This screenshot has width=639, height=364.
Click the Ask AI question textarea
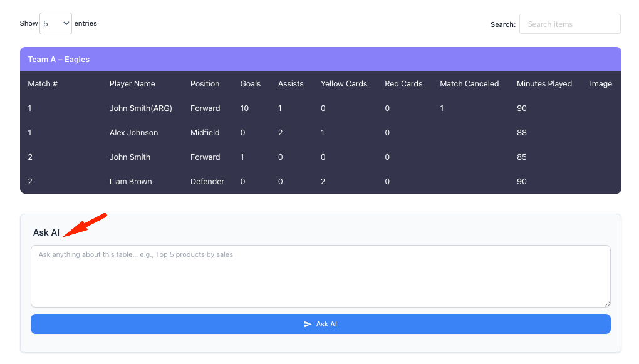point(321,276)
